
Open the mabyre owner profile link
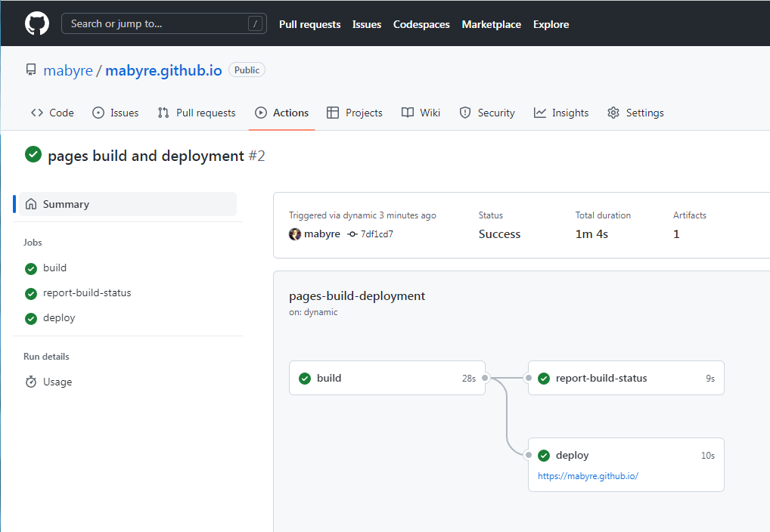(x=68, y=71)
